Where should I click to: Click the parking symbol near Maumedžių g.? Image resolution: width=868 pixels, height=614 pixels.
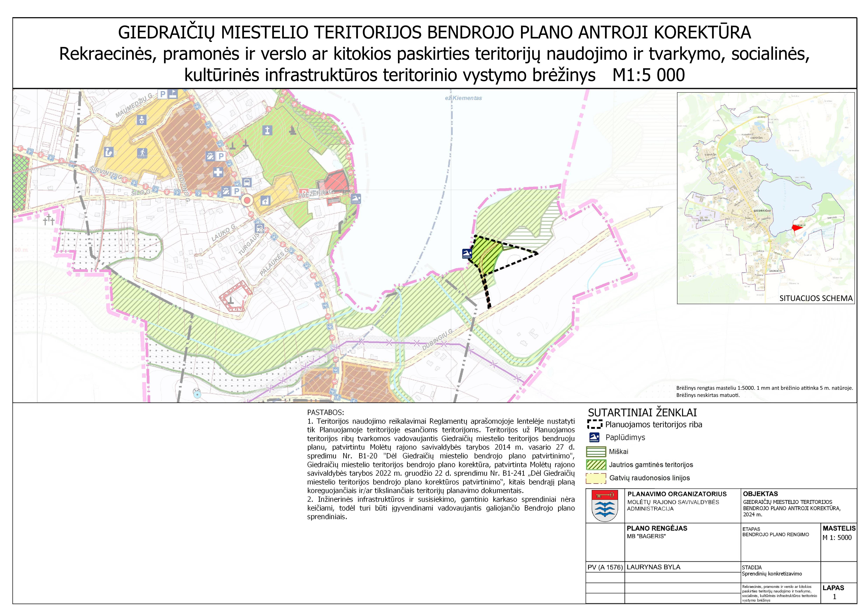point(163,94)
